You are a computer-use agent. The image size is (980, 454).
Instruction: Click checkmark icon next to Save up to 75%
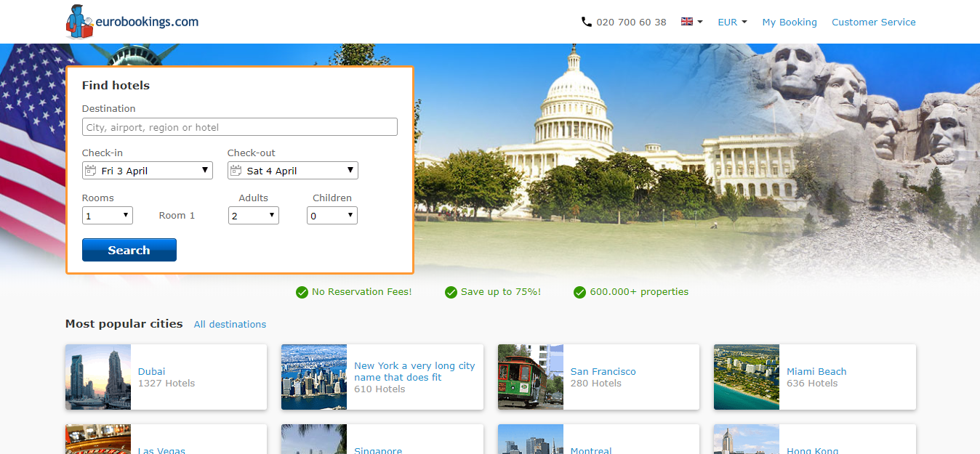point(451,292)
